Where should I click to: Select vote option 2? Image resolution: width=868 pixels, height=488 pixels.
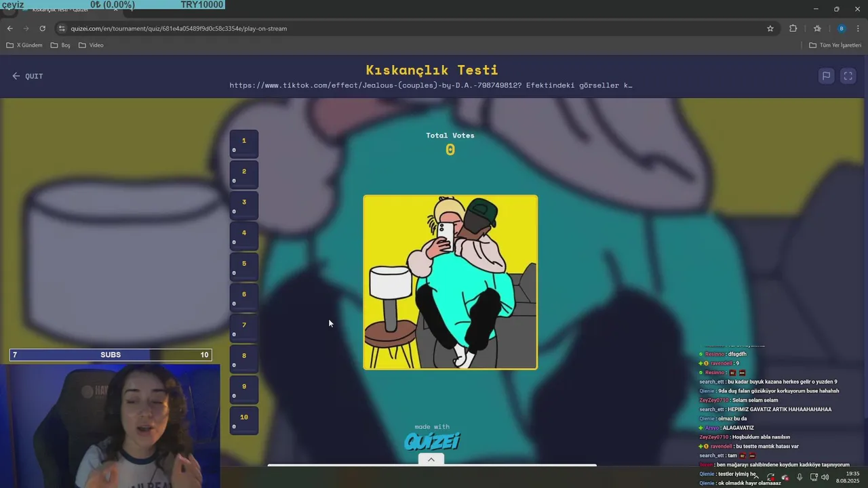(x=244, y=174)
